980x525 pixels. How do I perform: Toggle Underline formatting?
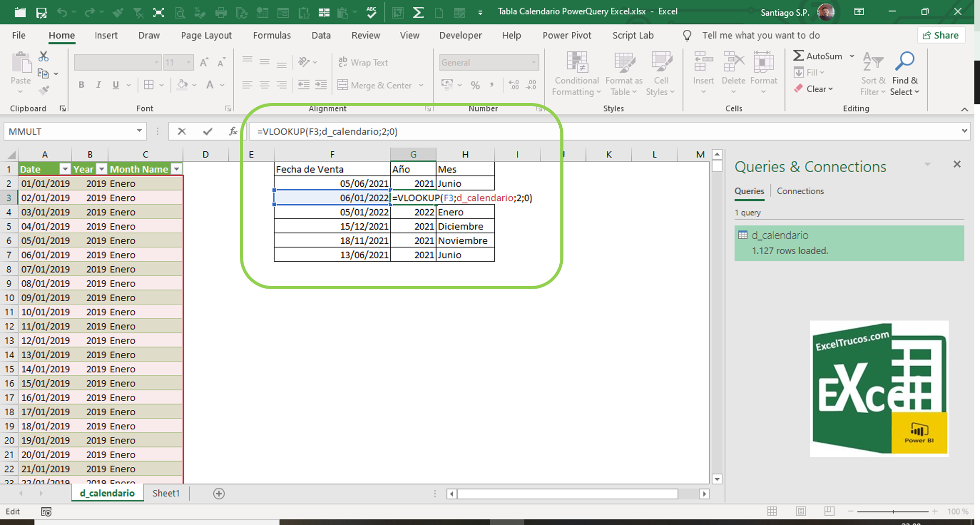(x=114, y=85)
